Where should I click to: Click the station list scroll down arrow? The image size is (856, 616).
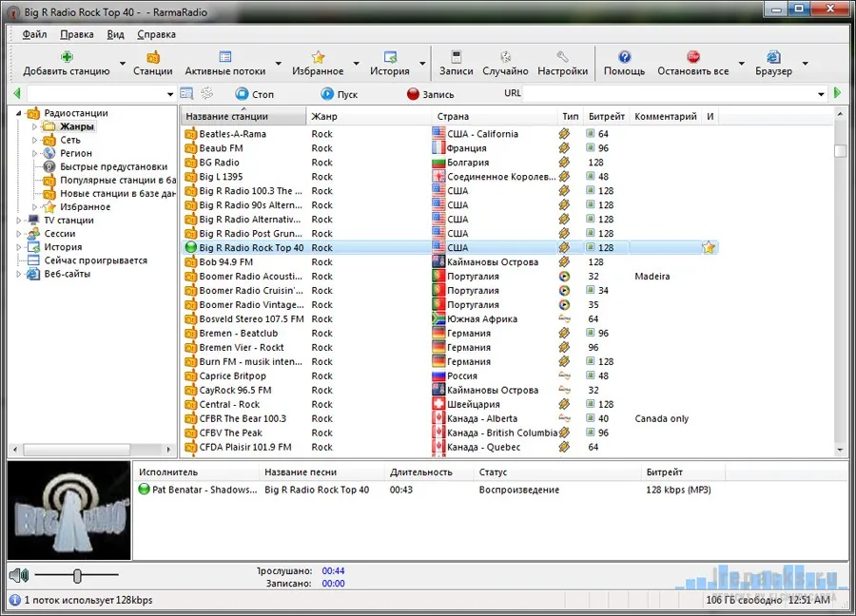[840, 451]
